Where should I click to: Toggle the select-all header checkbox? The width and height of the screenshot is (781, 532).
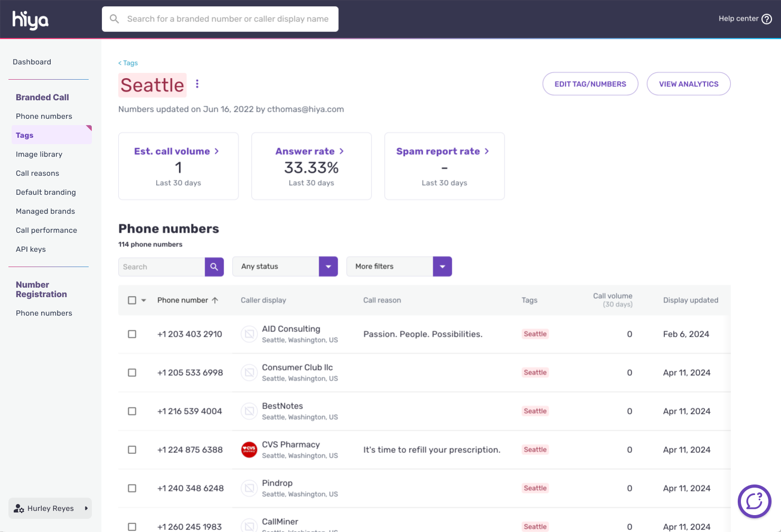(x=132, y=300)
